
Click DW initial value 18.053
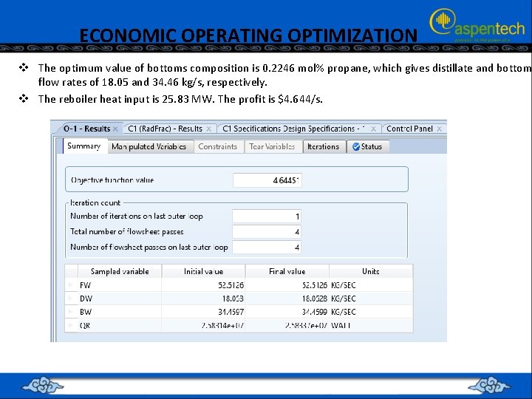204,299
